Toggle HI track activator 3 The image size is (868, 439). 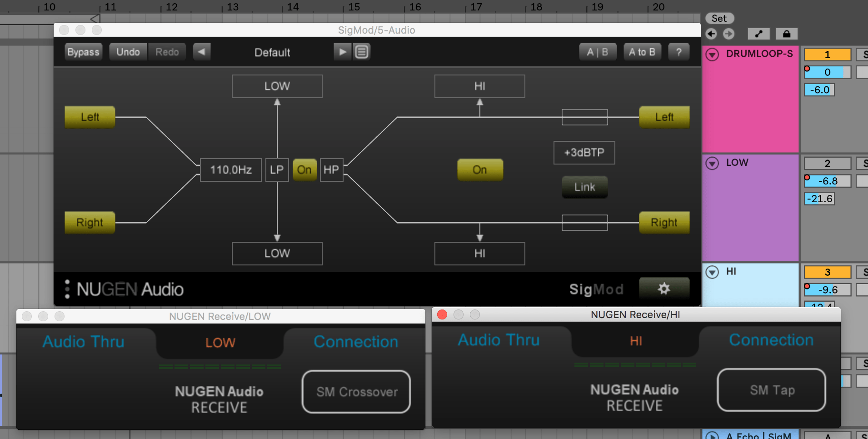pos(827,272)
